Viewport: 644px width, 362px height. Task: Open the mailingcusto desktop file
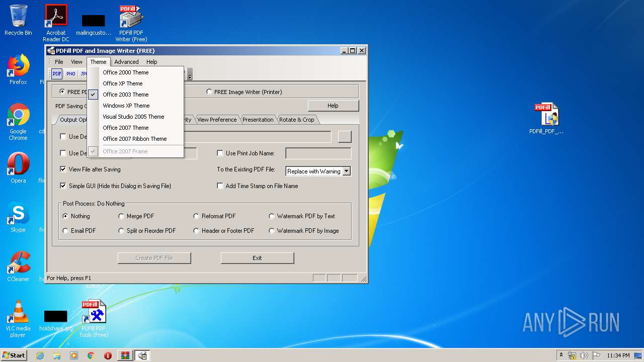tap(94, 25)
